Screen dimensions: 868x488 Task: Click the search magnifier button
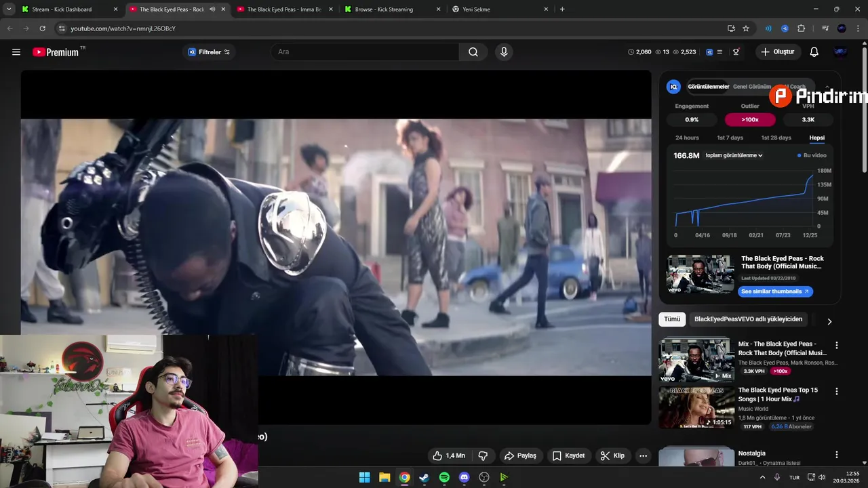click(x=473, y=52)
